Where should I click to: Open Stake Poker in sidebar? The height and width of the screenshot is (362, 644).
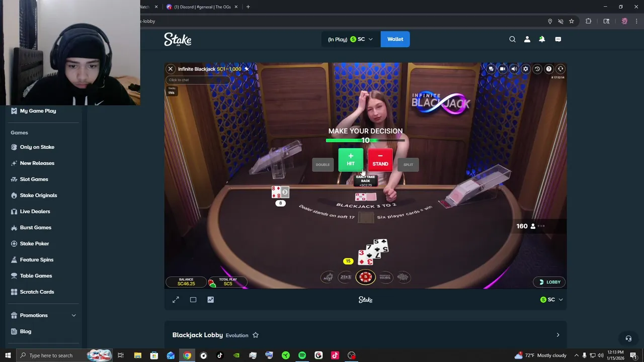(x=35, y=243)
